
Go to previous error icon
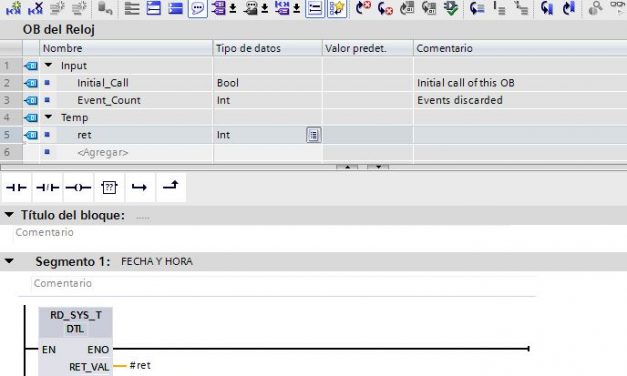[x=385, y=8]
